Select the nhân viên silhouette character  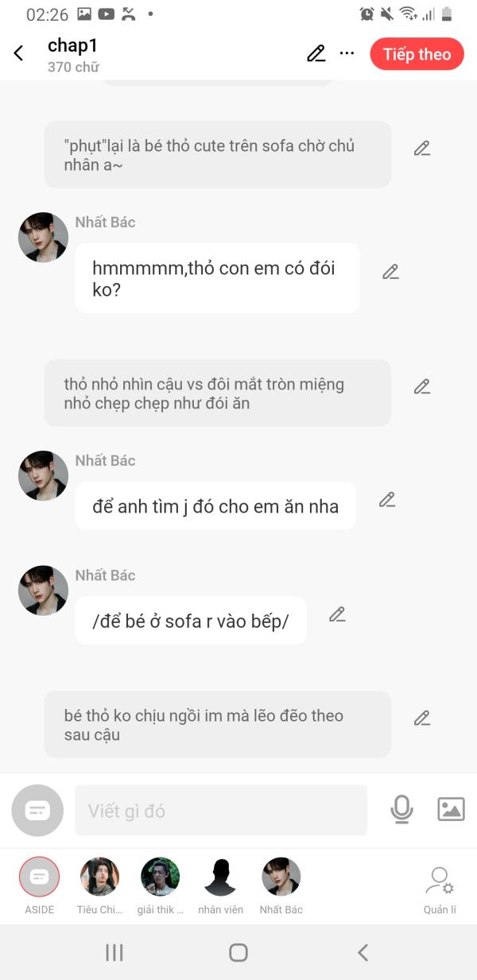tap(220, 877)
